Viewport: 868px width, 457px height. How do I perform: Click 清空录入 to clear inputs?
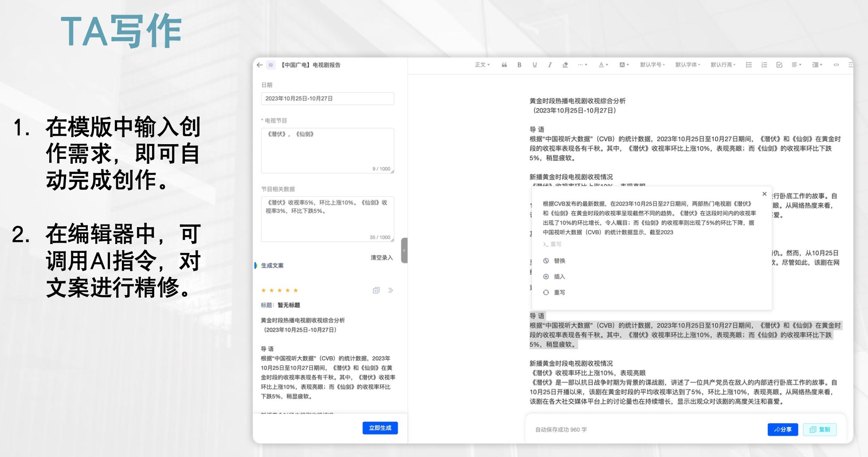[382, 257]
